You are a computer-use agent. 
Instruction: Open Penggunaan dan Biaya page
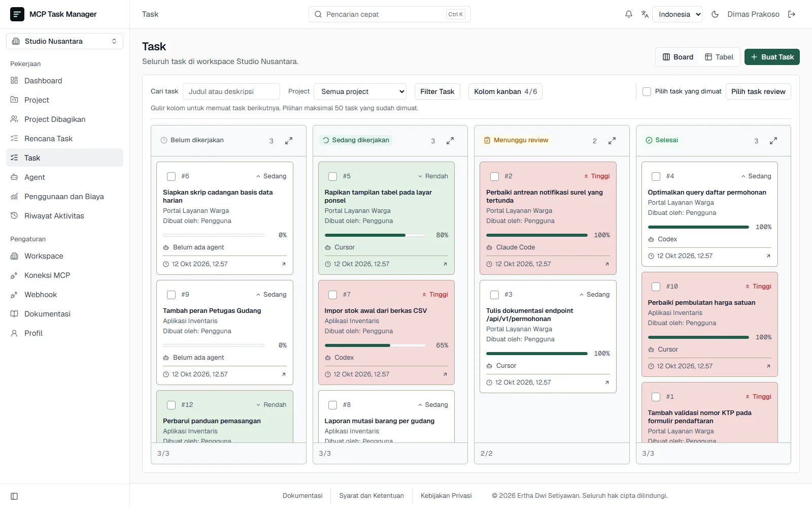pos(64,197)
